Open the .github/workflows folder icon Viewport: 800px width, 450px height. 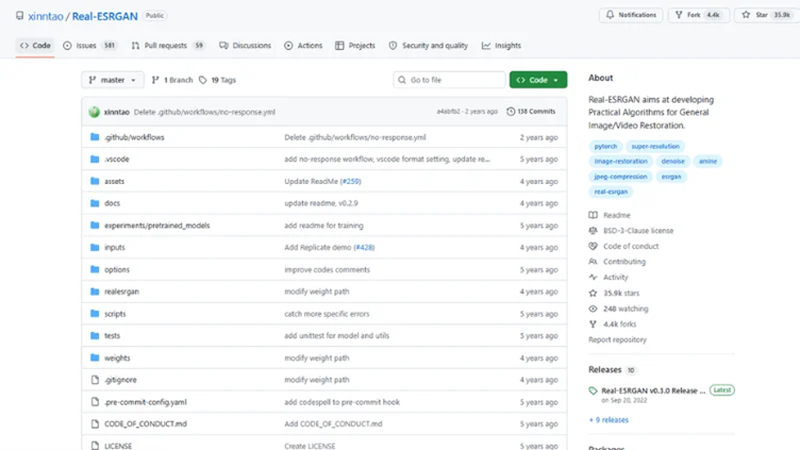(94, 137)
